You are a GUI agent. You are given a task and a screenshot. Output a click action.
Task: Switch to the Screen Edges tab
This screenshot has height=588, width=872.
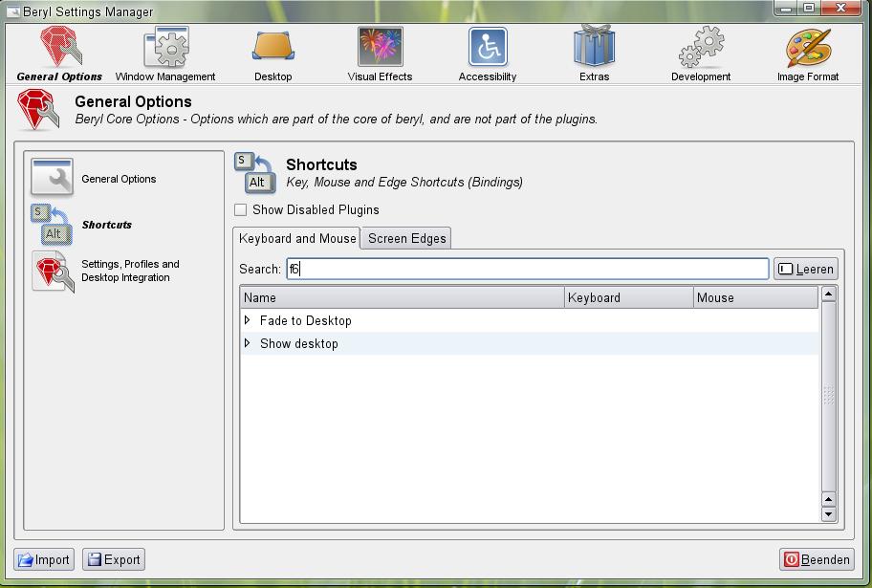406,239
